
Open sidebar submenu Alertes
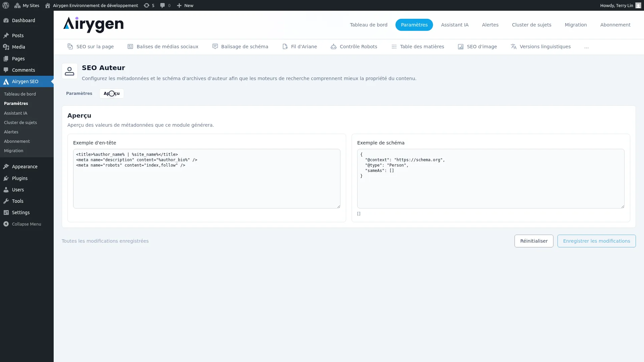11,132
